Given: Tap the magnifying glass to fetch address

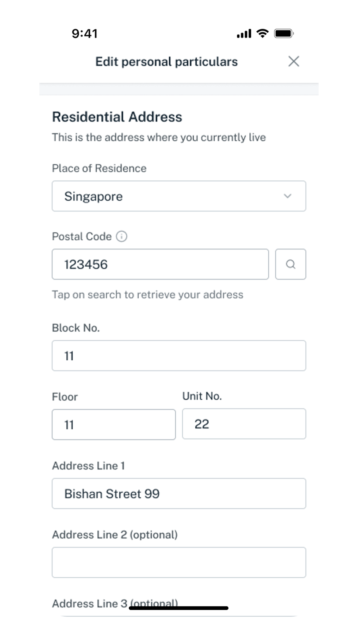Looking at the screenshot, I should 291,264.
